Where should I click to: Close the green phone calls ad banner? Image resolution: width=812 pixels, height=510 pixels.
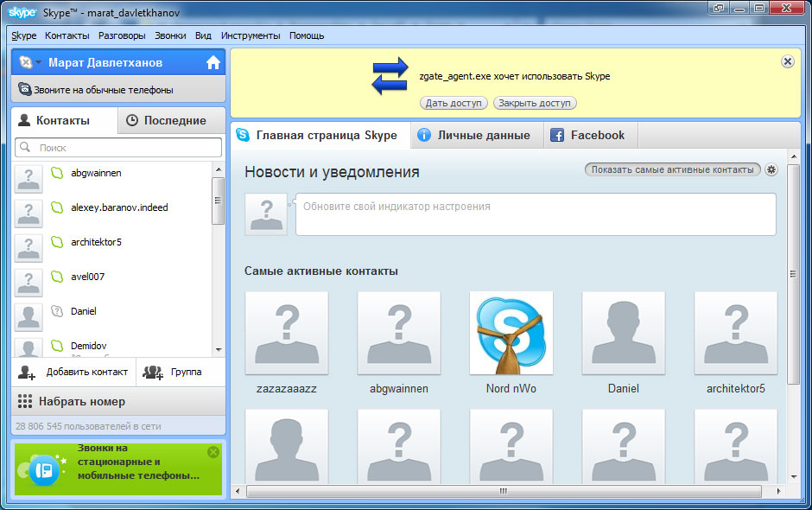(x=213, y=452)
